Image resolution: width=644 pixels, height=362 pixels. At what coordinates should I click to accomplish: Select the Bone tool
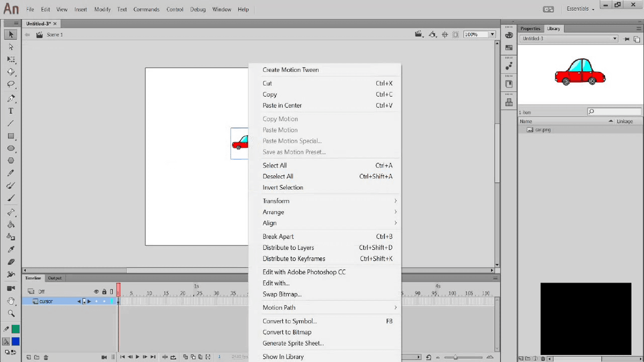[x=11, y=212]
